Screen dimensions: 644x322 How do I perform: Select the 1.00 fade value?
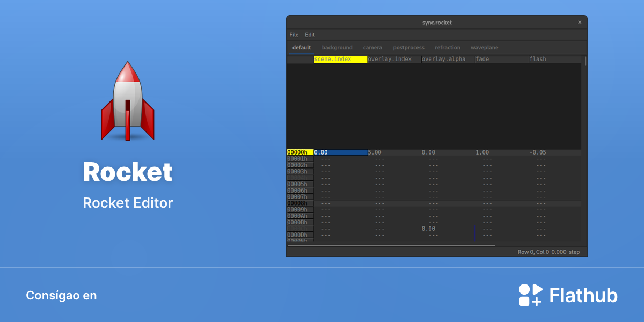[482, 152]
